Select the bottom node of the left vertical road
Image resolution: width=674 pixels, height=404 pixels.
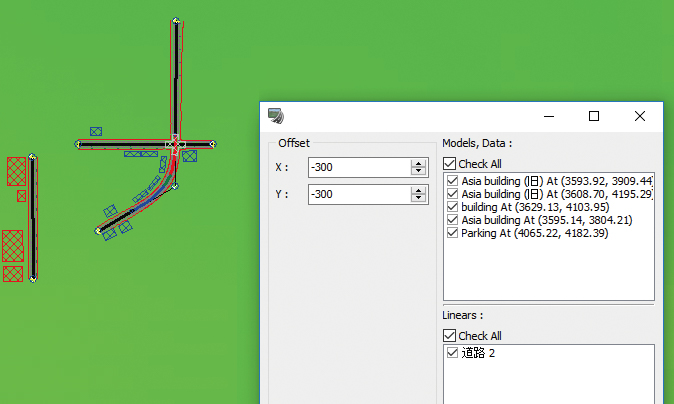33,279
